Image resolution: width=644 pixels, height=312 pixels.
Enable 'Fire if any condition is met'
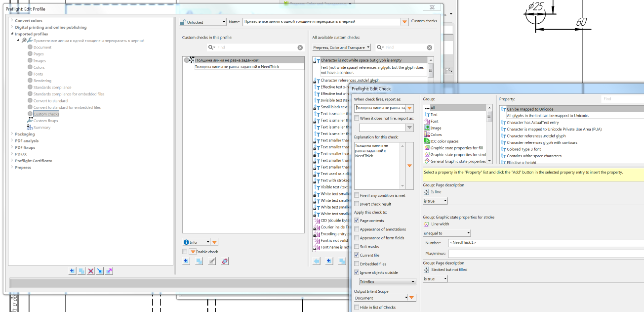point(357,195)
